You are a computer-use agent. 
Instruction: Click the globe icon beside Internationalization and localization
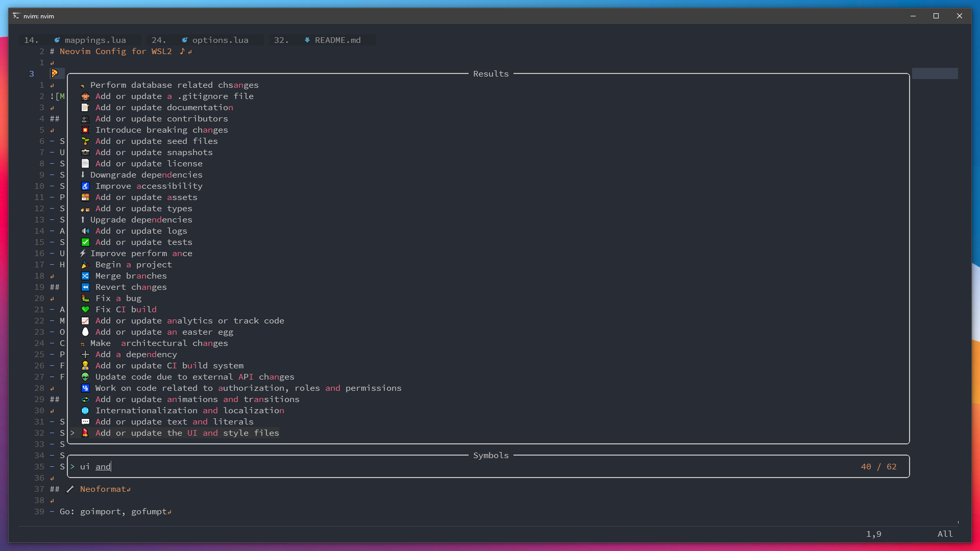(x=85, y=411)
